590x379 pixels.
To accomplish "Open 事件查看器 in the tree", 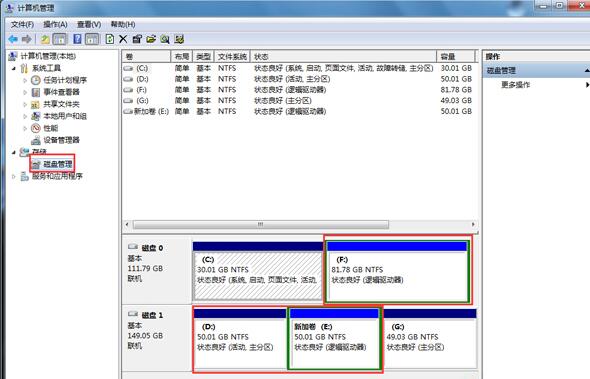I will click(61, 92).
